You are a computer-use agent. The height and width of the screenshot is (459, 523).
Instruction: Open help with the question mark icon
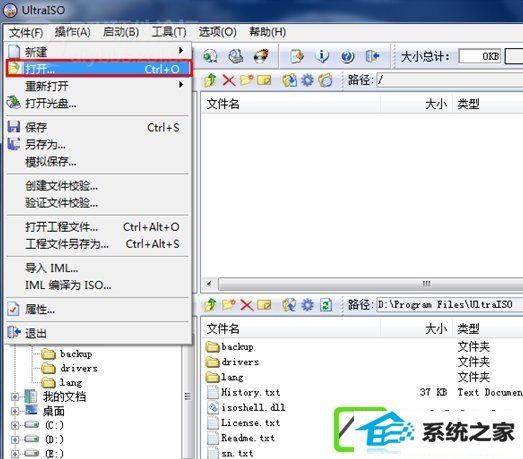click(x=347, y=56)
